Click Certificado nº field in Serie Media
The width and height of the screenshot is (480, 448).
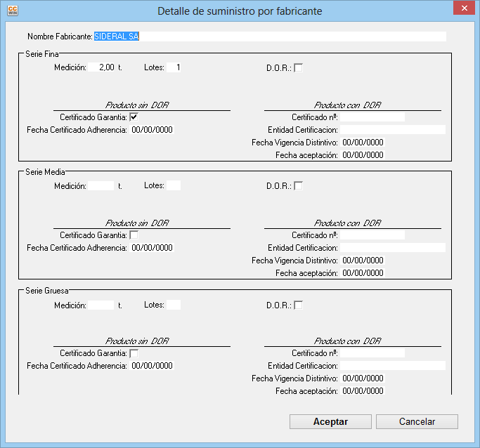(372, 235)
